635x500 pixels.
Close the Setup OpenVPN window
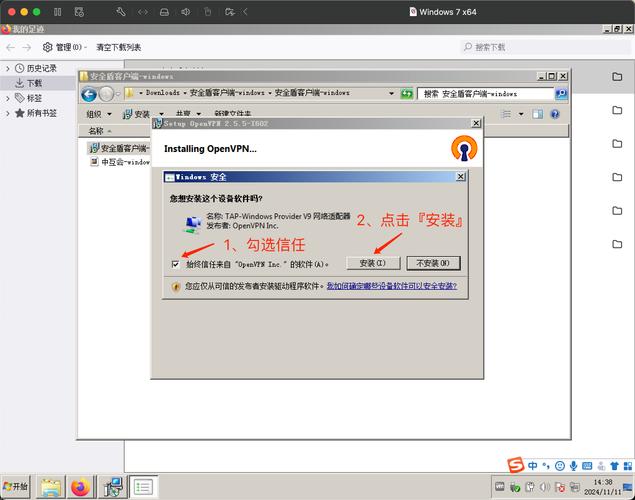[476, 123]
